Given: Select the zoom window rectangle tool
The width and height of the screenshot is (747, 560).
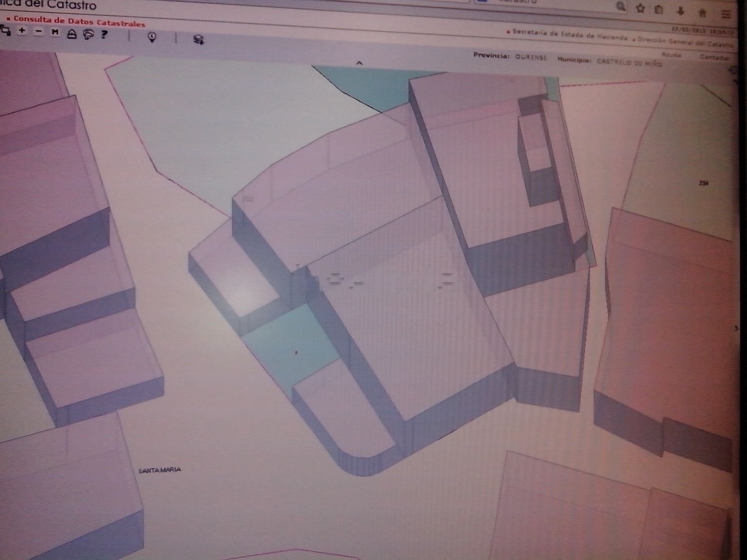Looking at the screenshot, I should click(x=6, y=31).
